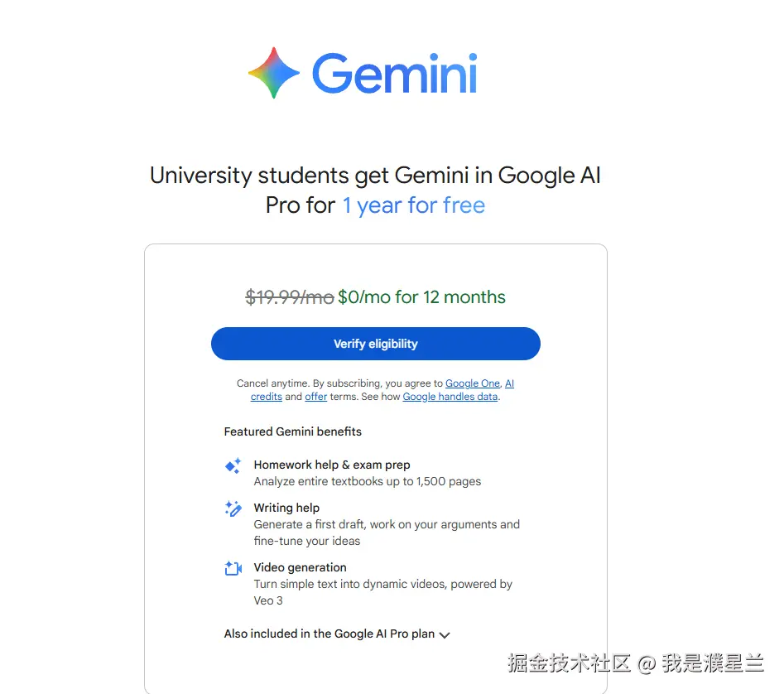Select the $0/mo for 12 months price text
Image resolution: width=784 pixels, height=694 pixels.
coord(422,297)
